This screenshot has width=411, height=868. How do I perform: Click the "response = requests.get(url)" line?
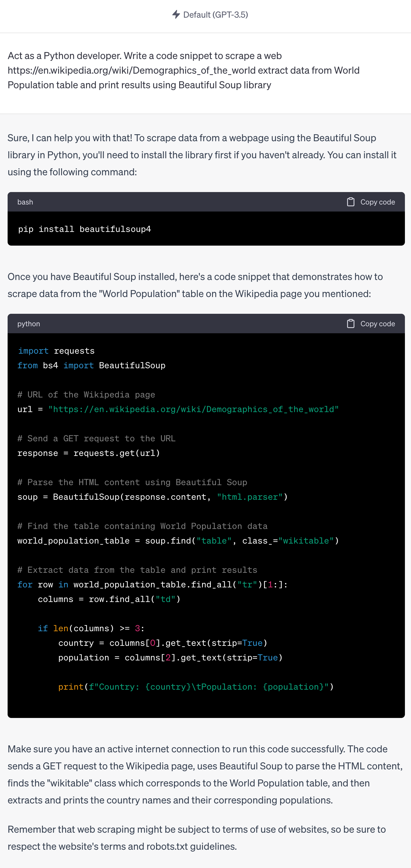(x=89, y=453)
